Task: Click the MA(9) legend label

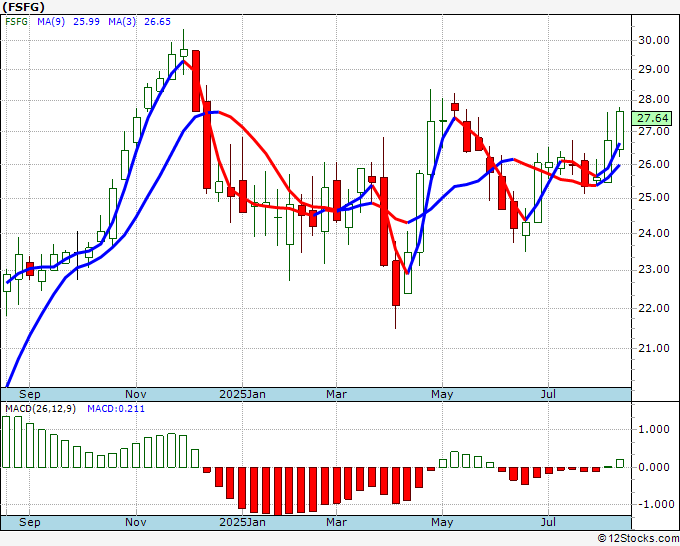Action: pos(51,22)
